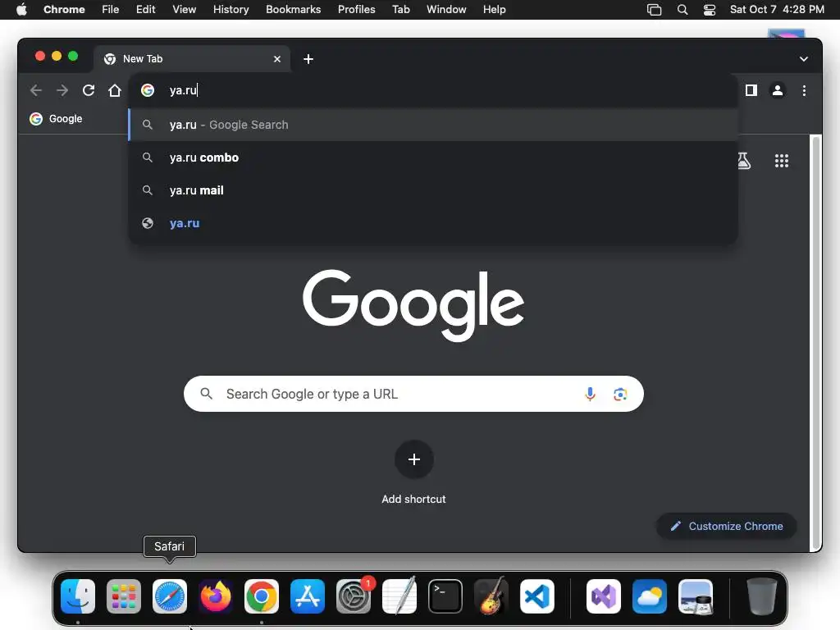Select the 'ya.ru mail' suggestion
Viewport: 840px width, 630px height.
(x=433, y=190)
